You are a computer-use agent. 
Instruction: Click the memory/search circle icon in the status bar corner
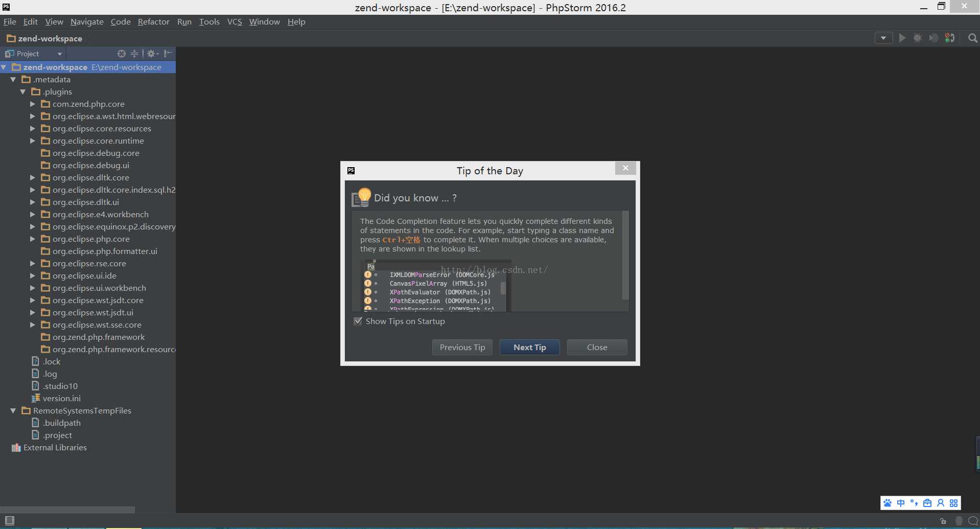tap(973, 521)
